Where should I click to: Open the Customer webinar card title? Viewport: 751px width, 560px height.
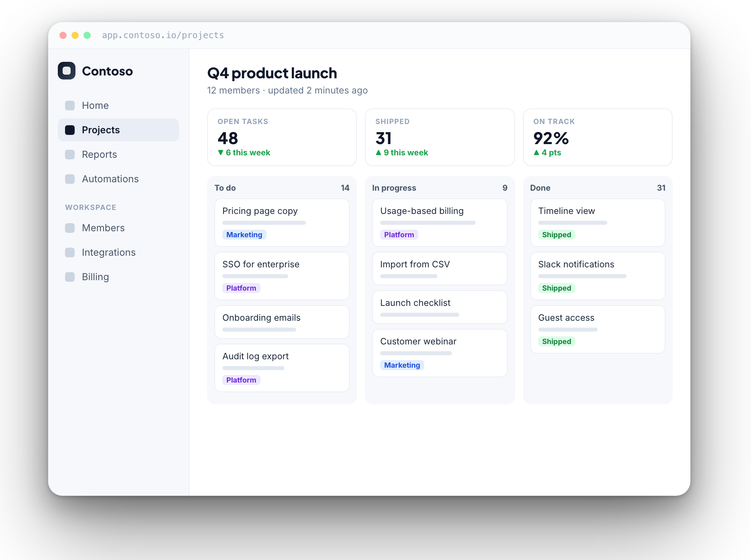pyautogui.click(x=418, y=342)
